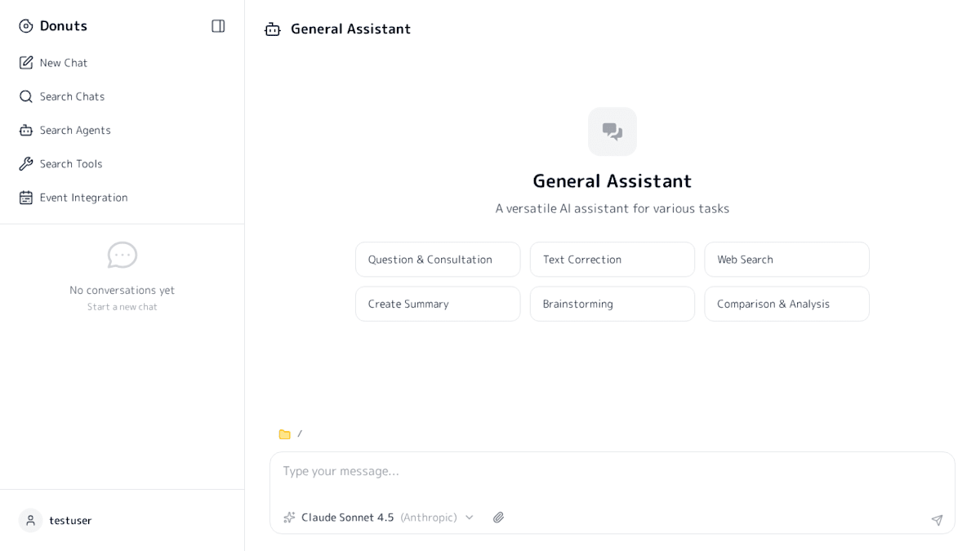
Task: Click 'A versatile AI assistant for various tasks'
Action: tap(612, 208)
